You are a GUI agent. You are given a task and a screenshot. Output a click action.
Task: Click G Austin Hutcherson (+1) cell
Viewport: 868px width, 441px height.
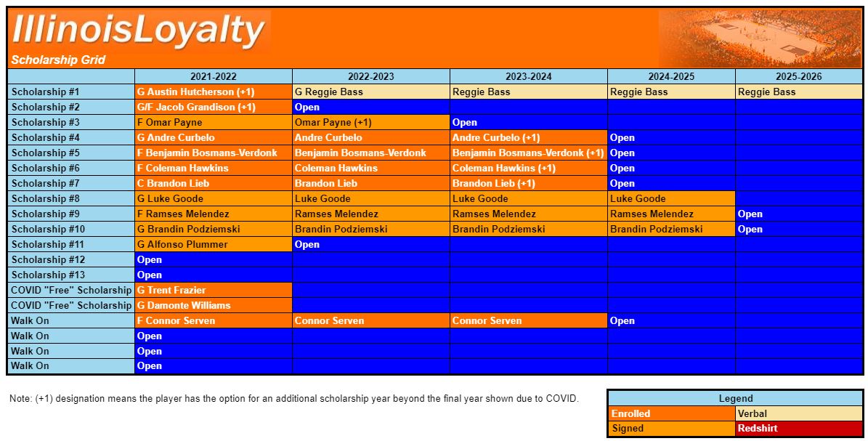214,92
